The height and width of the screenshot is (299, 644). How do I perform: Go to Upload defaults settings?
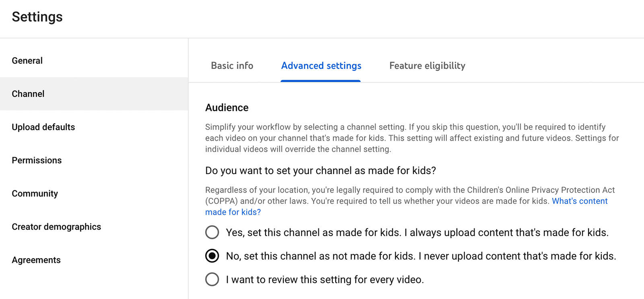point(43,127)
